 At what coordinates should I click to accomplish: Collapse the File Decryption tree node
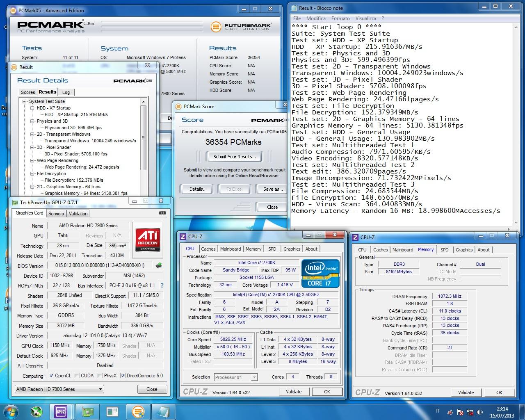pyautogui.click(x=32, y=173)
